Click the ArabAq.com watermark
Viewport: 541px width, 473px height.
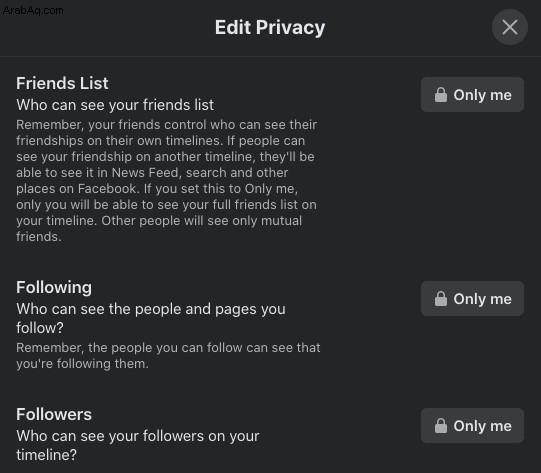[x=33, y=10]
